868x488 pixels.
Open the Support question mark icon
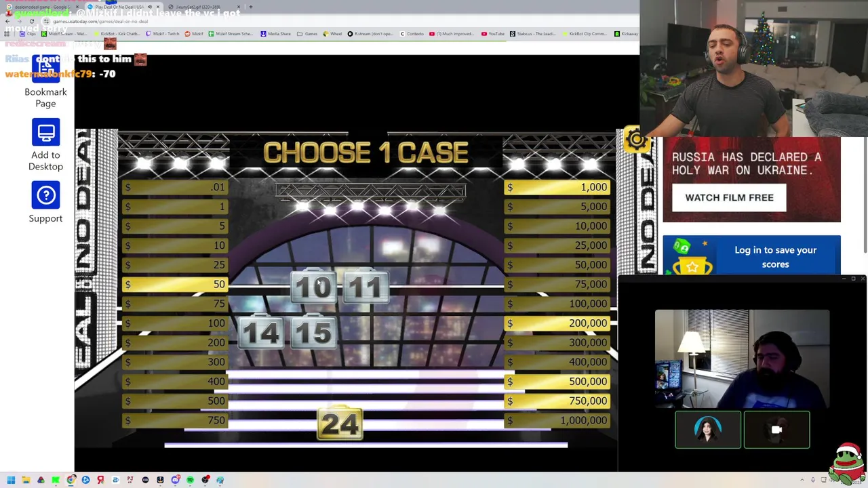point(45,195)
